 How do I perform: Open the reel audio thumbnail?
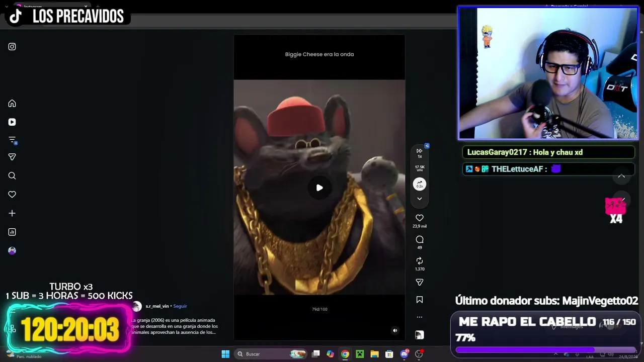click(420, 335)
